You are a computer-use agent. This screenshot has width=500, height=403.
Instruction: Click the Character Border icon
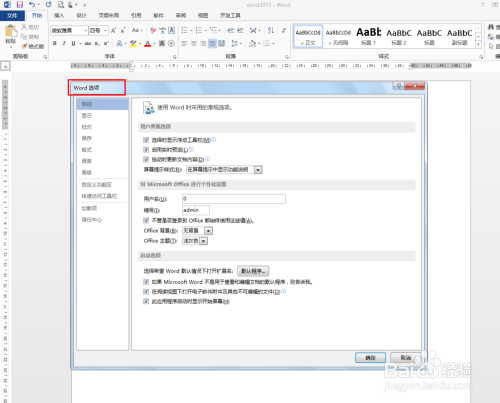172,30
